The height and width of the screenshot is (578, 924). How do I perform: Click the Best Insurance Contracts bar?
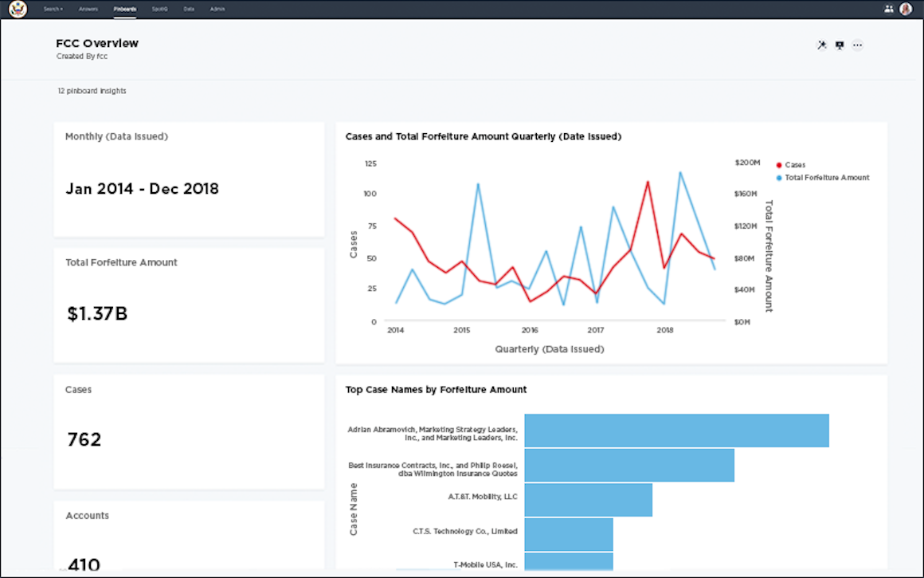[x=629, y=466]
